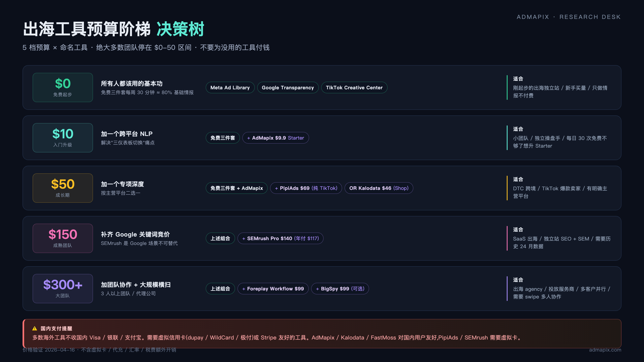Click the ADMAPIX RESEARCH DESK header label
Screen dimensions: 644x362
[569, 17]
